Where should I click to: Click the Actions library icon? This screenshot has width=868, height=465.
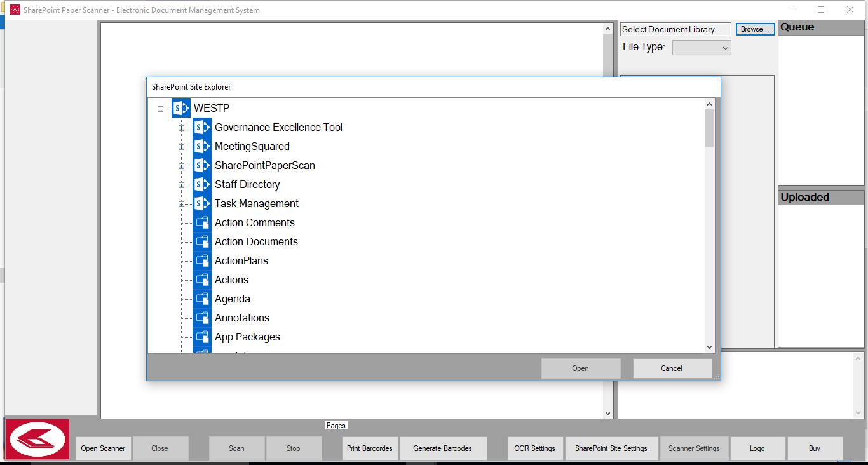pos(202,280)
